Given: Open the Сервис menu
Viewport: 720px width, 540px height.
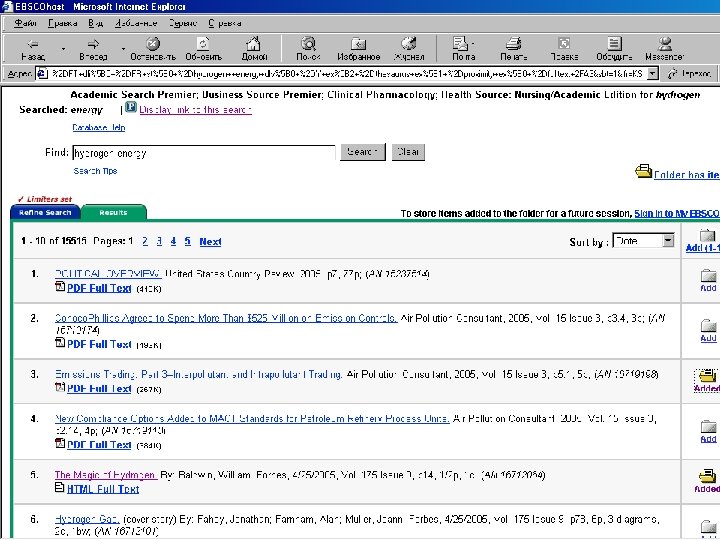Looking at the screenshot, I should 182,23.
